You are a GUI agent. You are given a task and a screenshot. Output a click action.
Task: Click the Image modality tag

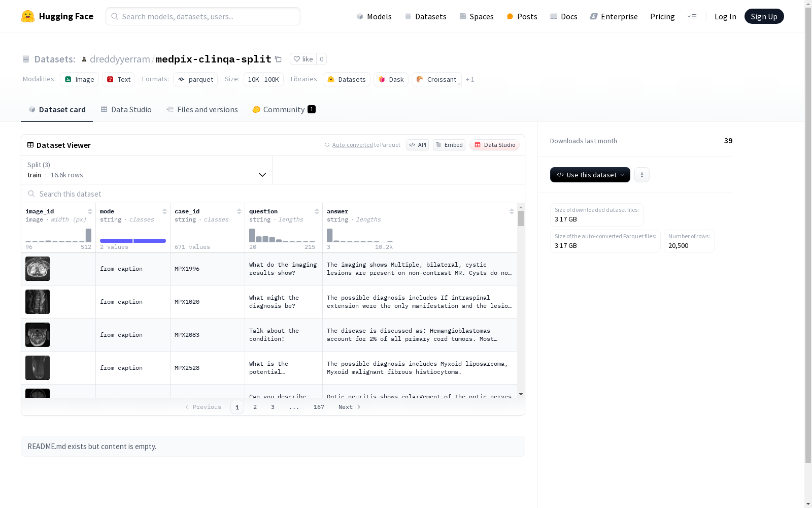[x=80, y=79]
